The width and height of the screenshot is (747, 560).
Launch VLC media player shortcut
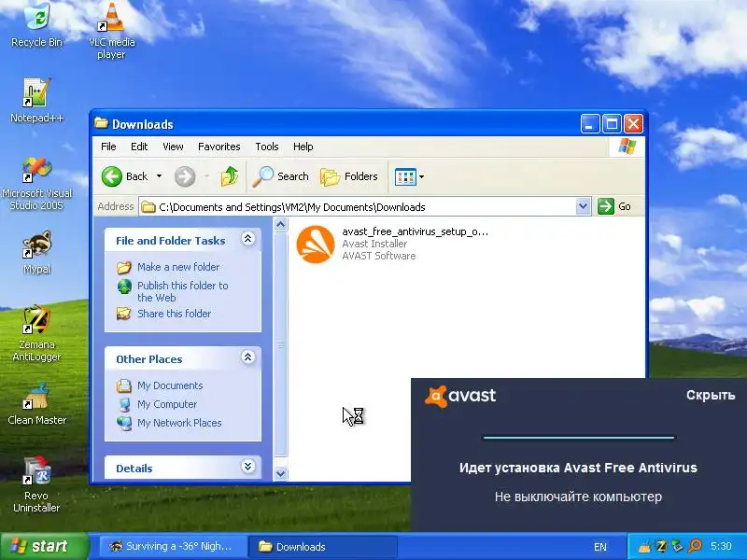point(111,30)
